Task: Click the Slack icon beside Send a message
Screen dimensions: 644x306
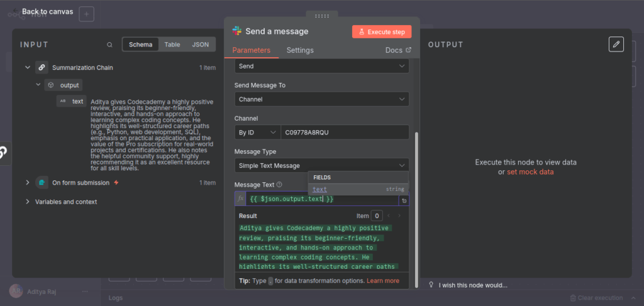Action: click(237, 31)
